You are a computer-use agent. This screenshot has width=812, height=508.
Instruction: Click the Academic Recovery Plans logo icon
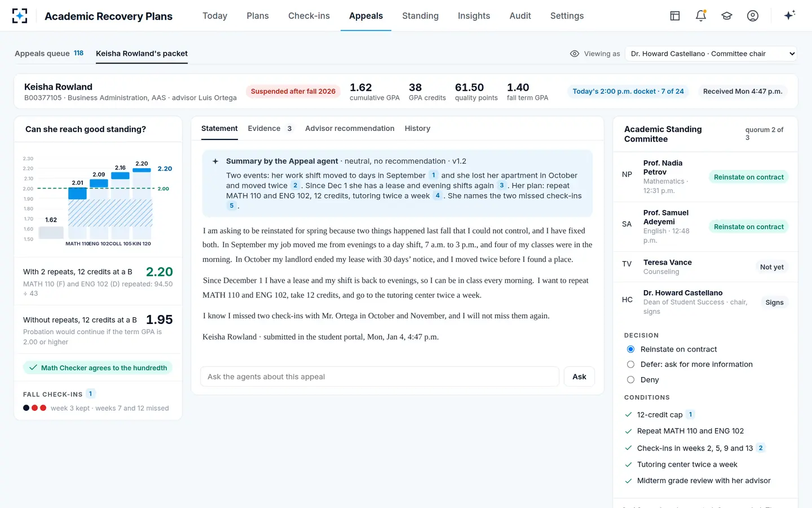click(x=20, y=16)
